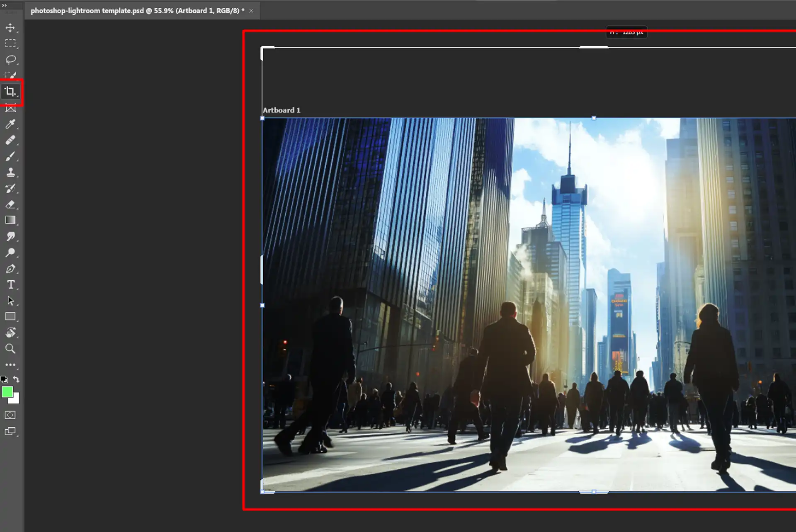
Task: Select the Eraser tool
Action: 10,204
